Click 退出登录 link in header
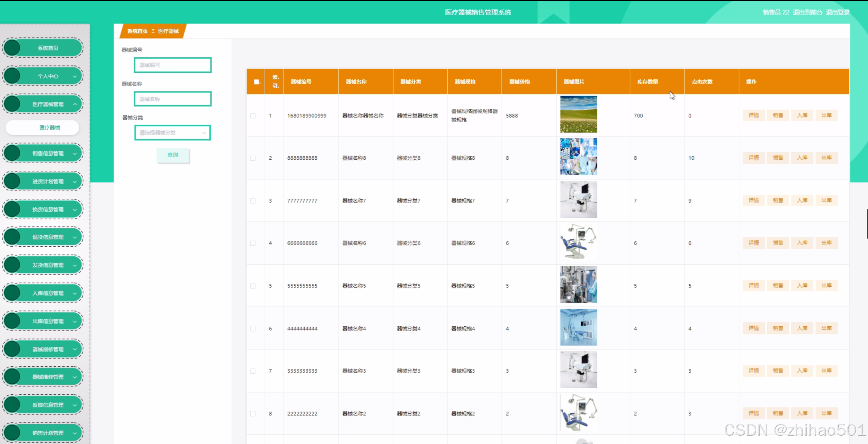The width and height of the screenshot is (868, 444). pos(838,12)
